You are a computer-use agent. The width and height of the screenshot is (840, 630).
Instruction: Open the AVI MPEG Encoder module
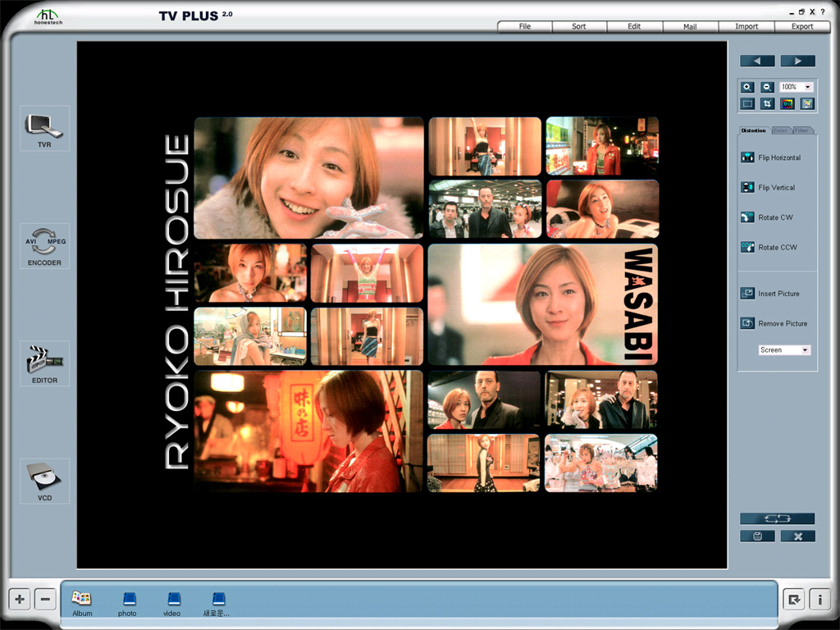click(44, 246)
